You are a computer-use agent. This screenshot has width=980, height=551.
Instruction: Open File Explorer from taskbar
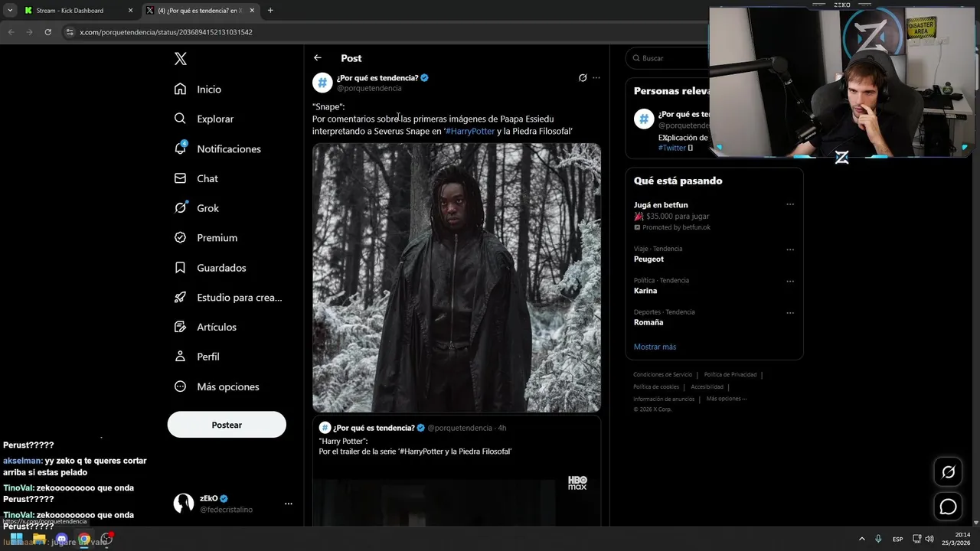39,539
